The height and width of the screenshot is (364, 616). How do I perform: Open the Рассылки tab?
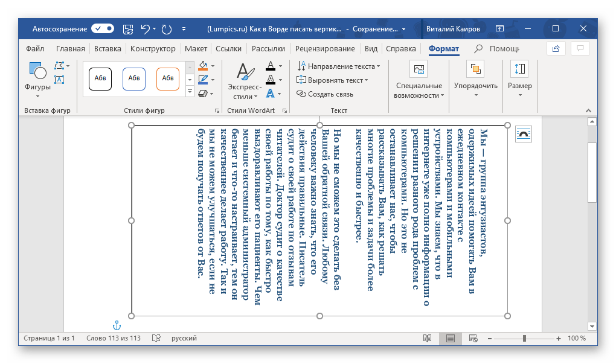pos(268,49)
